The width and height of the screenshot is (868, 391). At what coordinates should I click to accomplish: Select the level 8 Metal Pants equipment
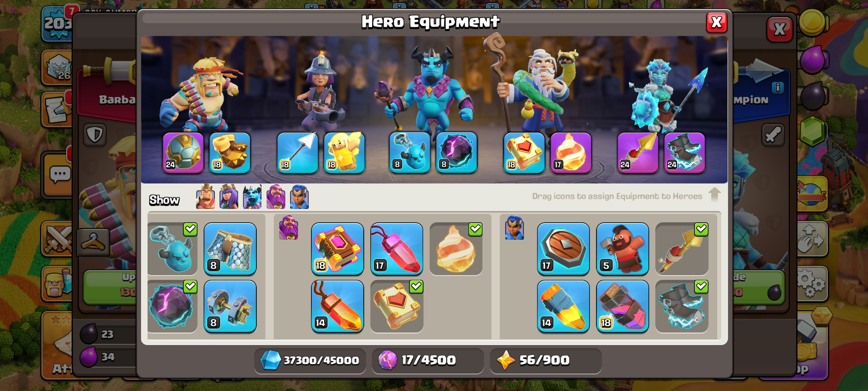click(230, 249)
